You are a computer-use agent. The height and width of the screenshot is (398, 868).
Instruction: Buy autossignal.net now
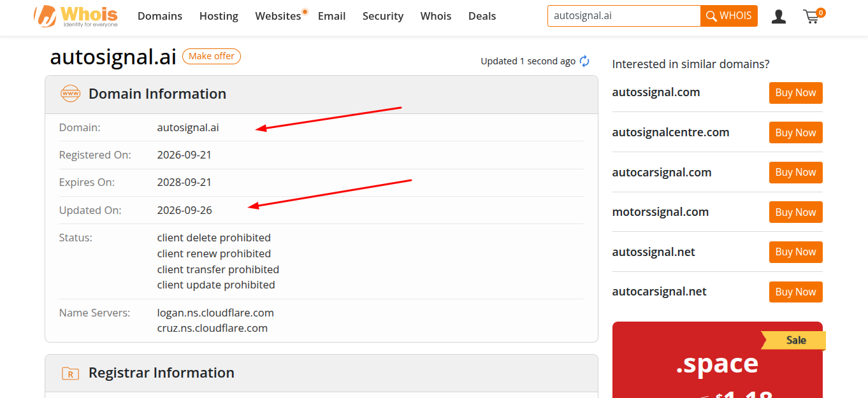[796, 252]
